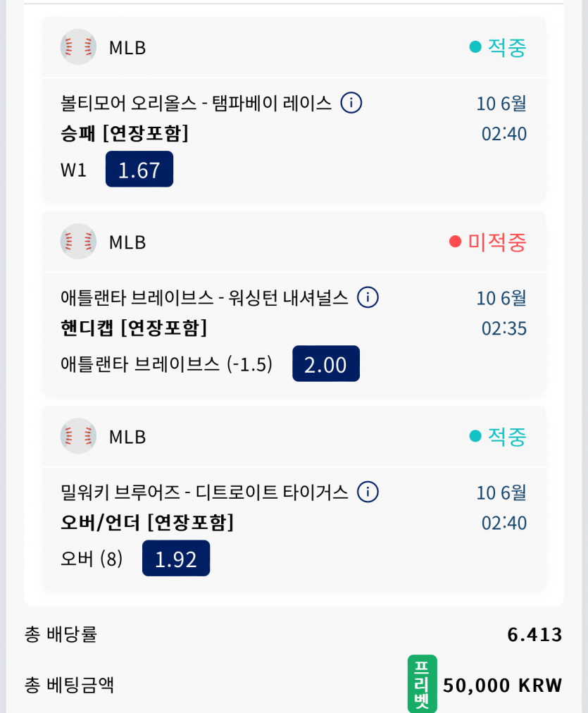Select 애틀랜타 브레이브스 - 워싱턴 내셔널스 match title
The height and width of the screenshot is (713, 588).
click(204, 298)
